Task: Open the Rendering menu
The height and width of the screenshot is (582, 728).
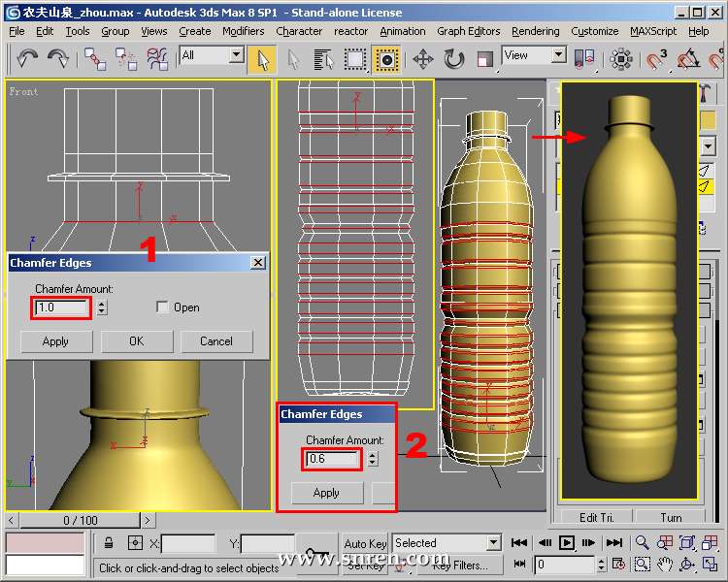Action: 535,31
